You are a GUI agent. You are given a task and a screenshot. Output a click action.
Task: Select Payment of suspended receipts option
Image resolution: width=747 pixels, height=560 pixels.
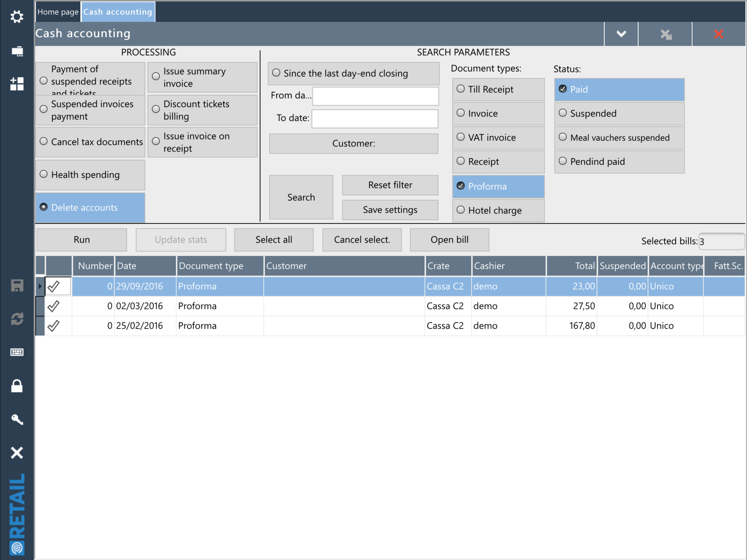tap(90, 78)
